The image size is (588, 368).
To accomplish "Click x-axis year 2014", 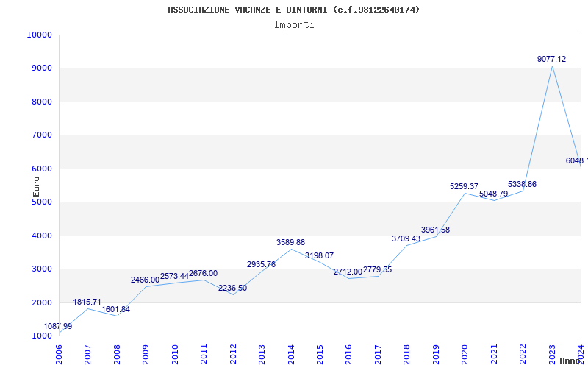I will point(291,355).
